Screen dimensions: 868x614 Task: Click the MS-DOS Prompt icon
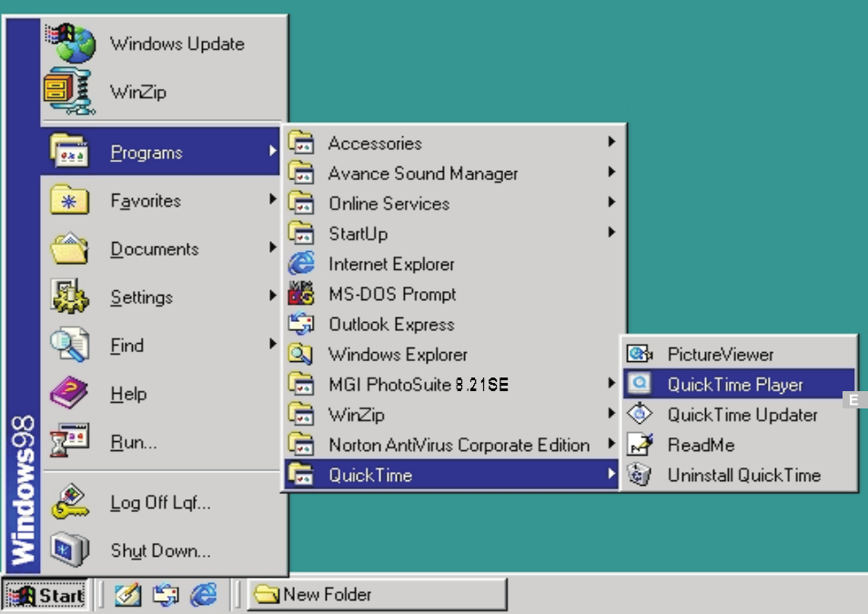pos(301,294)
